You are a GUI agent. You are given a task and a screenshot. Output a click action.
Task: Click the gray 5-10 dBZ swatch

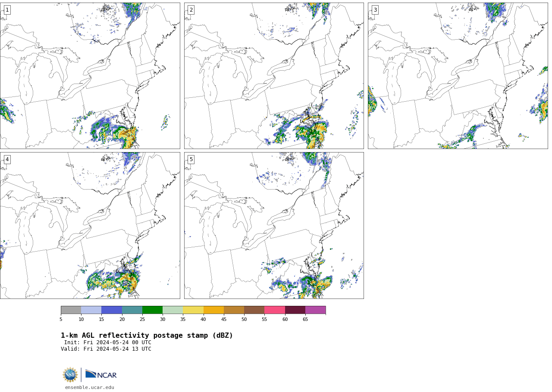point(71,310)
